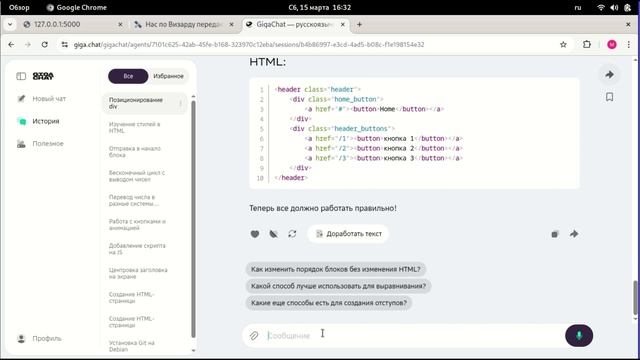
Task: Close the 127.0.0.1:5000 tab
Action: point(120,24)
